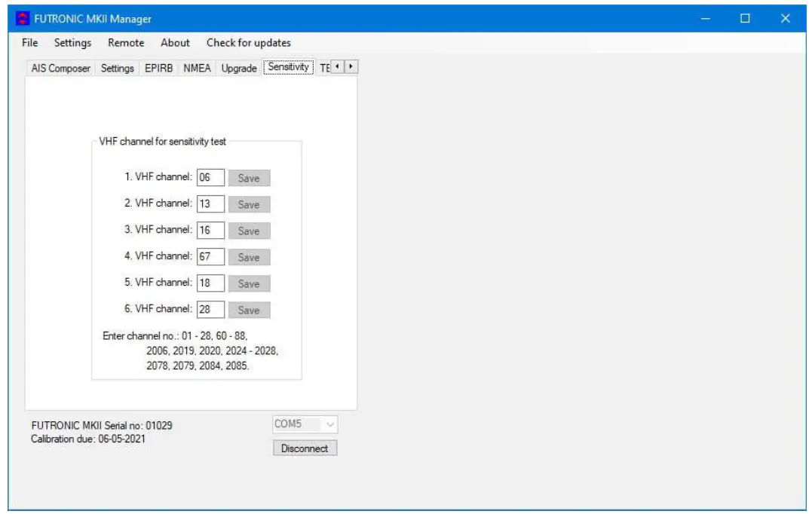Click the 2. VHF channel field showing 13
This screenshot has height=514, width=812.
[x=210, y=204]
